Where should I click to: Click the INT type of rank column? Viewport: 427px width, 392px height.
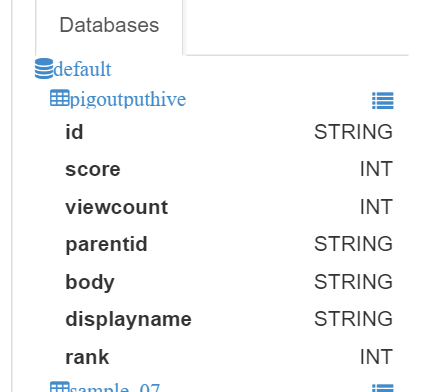376,357
